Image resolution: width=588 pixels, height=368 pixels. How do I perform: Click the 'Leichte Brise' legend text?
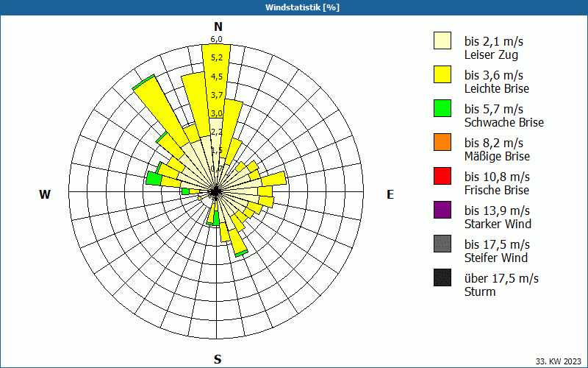[x=497, y=88]
